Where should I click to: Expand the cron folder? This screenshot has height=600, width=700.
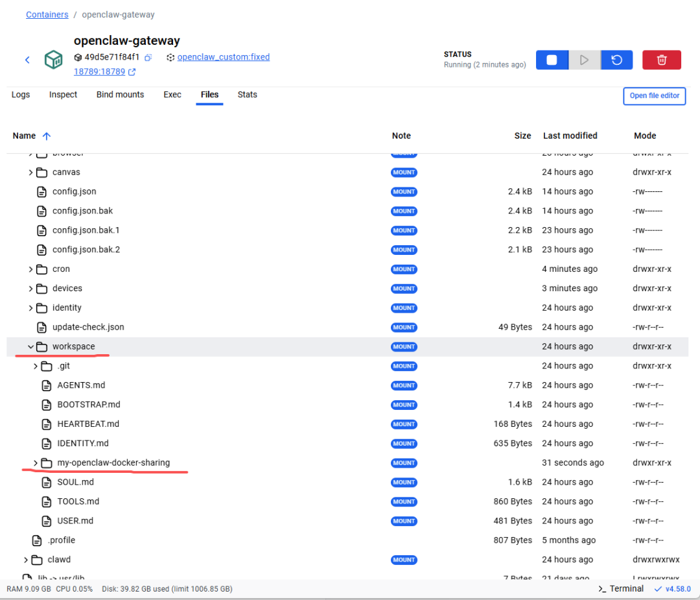click(x=30, y=269)
